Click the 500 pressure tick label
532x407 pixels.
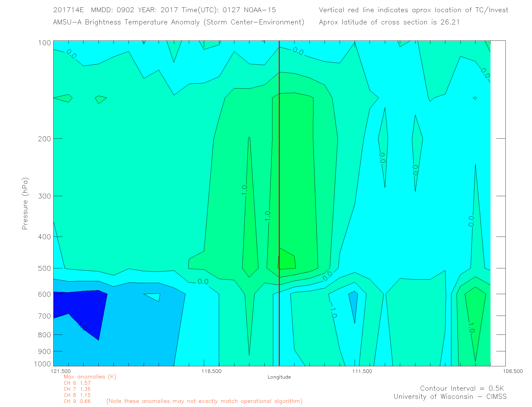coord(44,268)
